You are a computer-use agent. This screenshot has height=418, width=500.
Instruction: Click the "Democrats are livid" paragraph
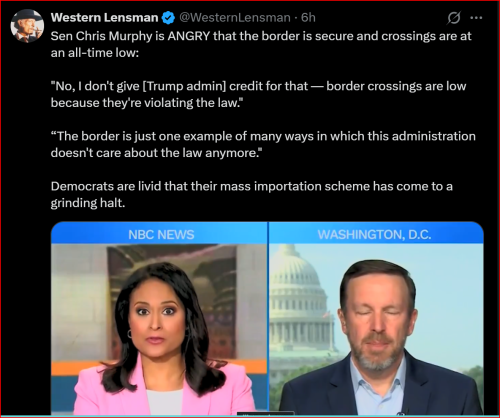click(252, 194)
